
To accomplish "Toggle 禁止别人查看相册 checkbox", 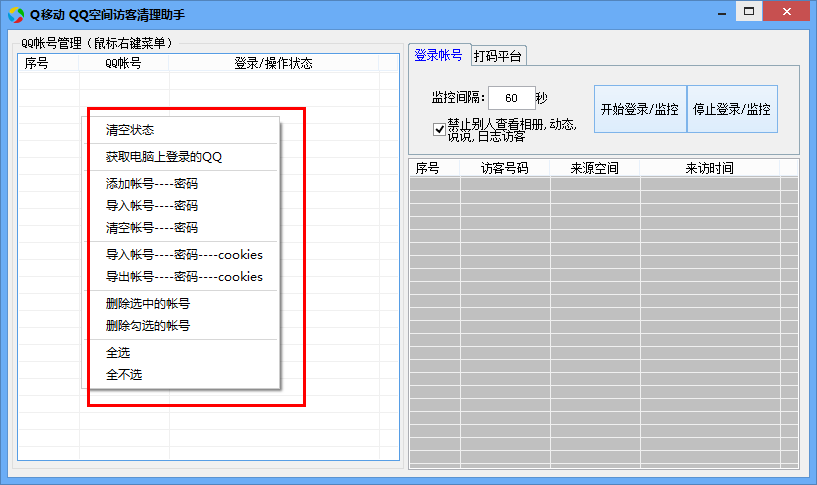I will 439,129.
